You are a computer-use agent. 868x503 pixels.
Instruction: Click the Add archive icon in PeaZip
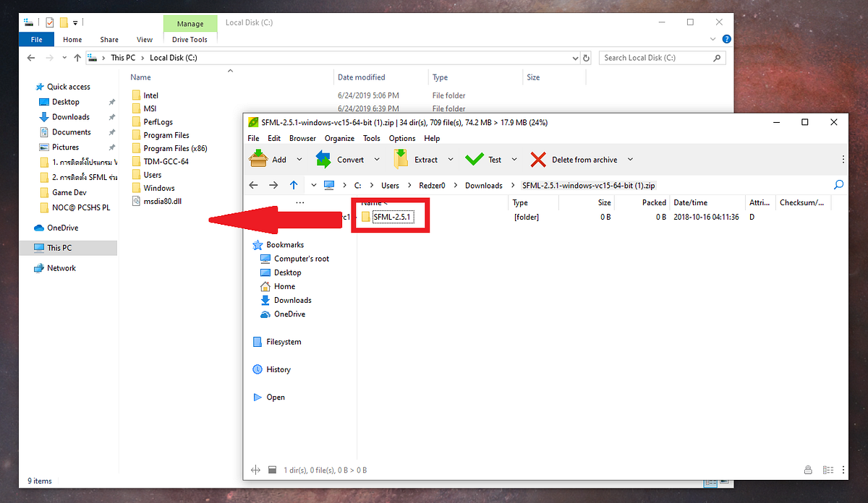[x=258, y=159]
